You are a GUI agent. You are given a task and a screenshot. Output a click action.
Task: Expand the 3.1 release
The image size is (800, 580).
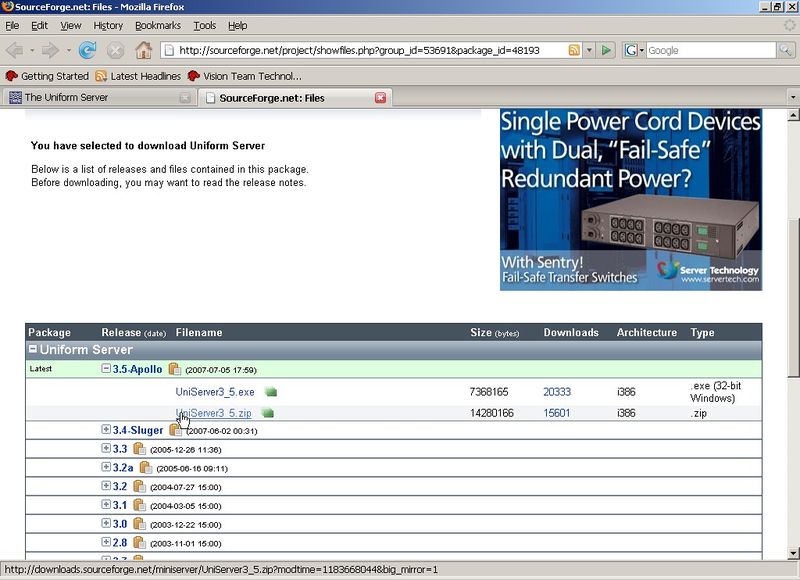pyautogui.click(x=106, y=504)
